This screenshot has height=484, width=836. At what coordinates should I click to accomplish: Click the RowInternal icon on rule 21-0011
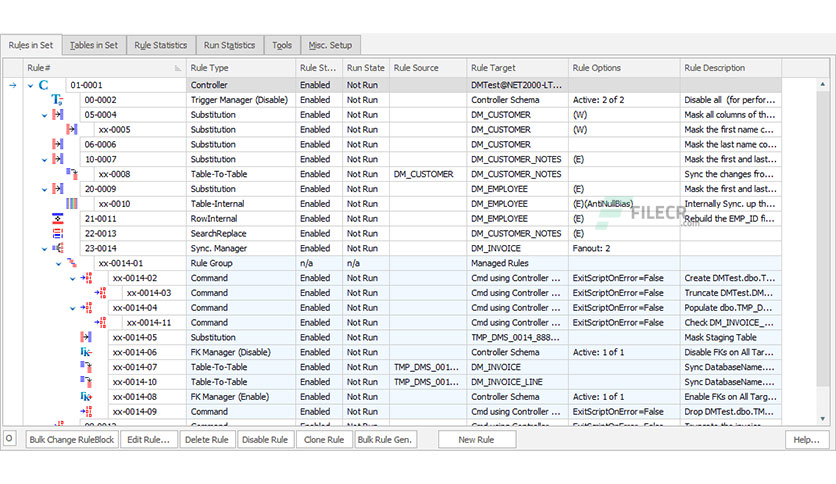[58, 219]
